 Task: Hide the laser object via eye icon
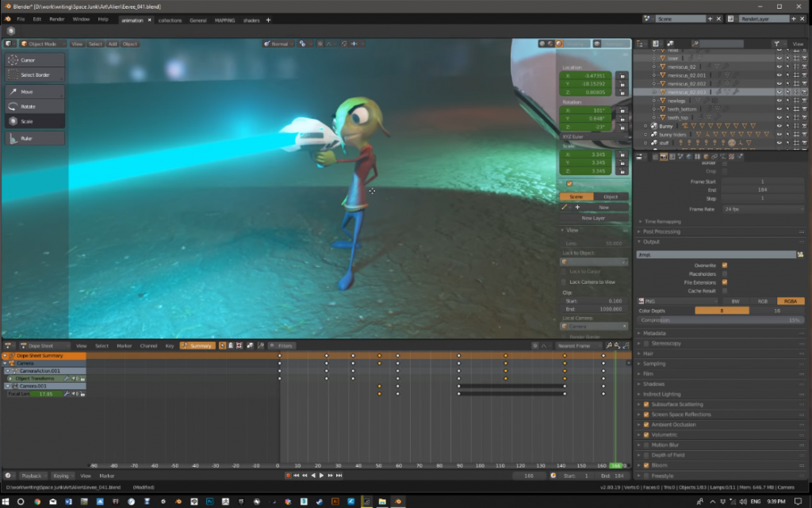(779, 59)
